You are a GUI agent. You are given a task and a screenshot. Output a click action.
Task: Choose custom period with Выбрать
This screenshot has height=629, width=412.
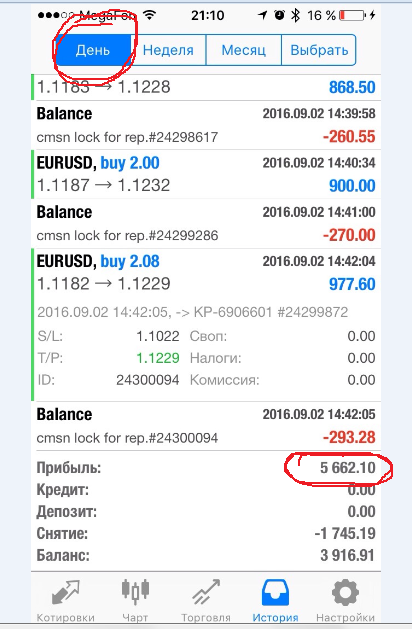click(319, 50)
